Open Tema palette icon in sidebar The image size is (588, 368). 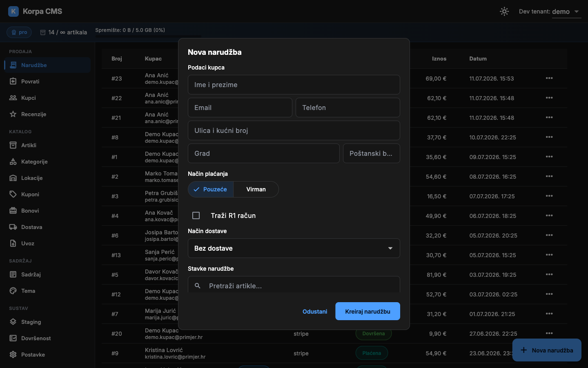(x=13, y=291)
